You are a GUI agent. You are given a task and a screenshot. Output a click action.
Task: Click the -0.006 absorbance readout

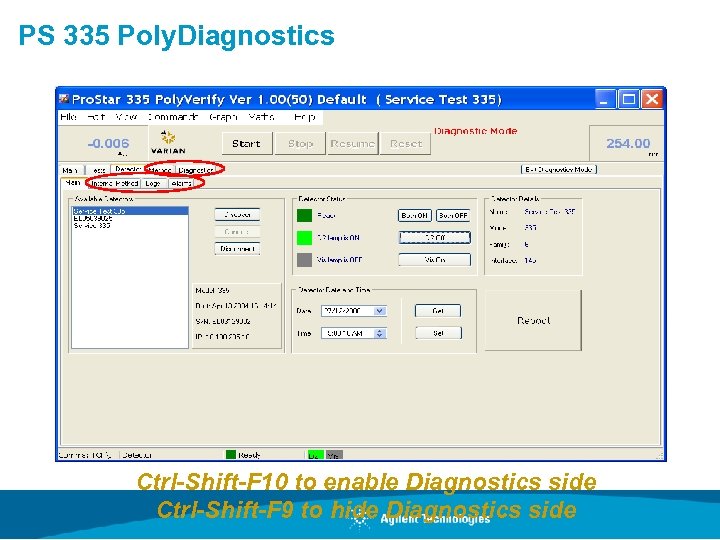pyautogui.click(x=108, y=144)
